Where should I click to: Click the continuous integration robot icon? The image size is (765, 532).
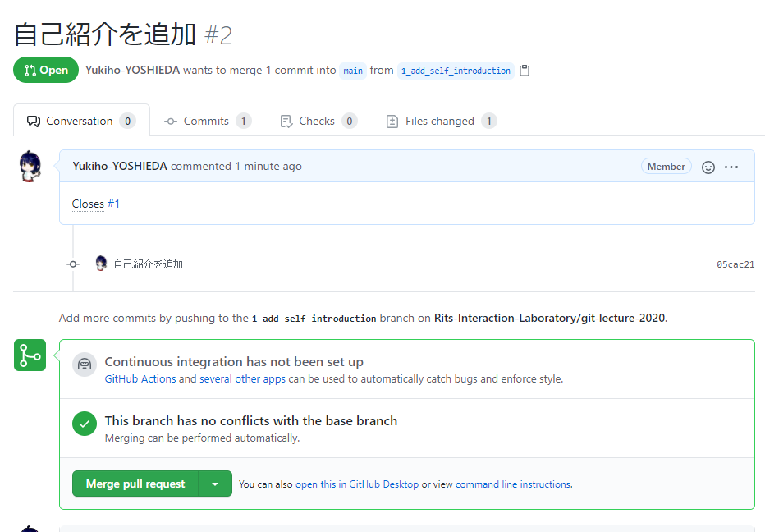[85, 365]
